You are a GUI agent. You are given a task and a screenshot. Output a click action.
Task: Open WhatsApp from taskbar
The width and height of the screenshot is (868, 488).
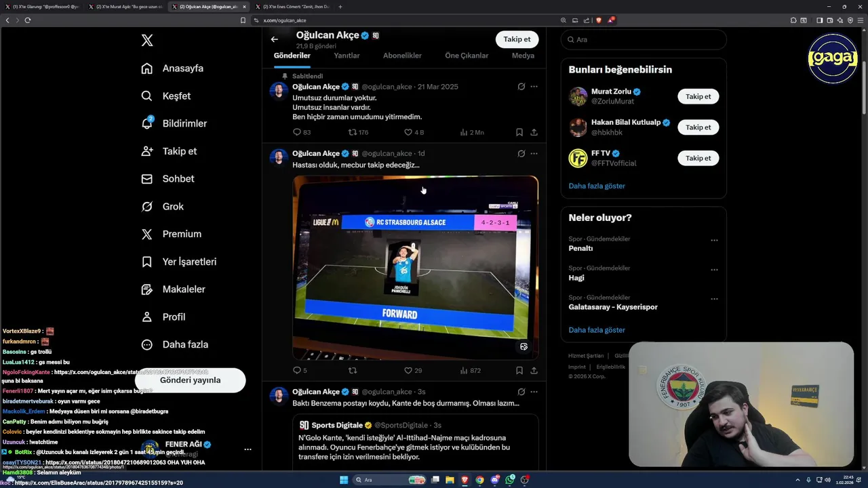[x=510, y=480]
